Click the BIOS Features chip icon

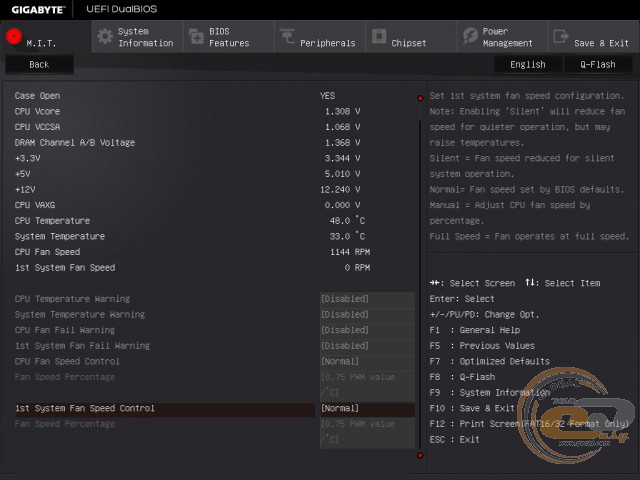[x=196, y=36]
